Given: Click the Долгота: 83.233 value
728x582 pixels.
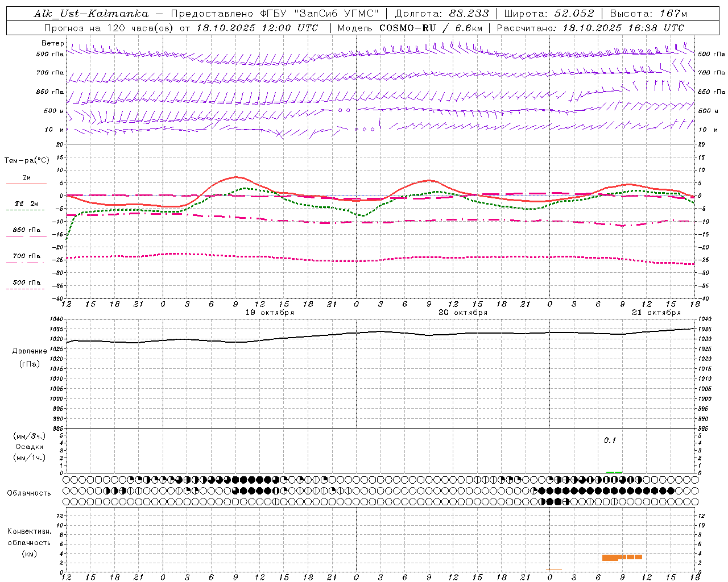Looking at the screenshot, I should tap(441, 14).
